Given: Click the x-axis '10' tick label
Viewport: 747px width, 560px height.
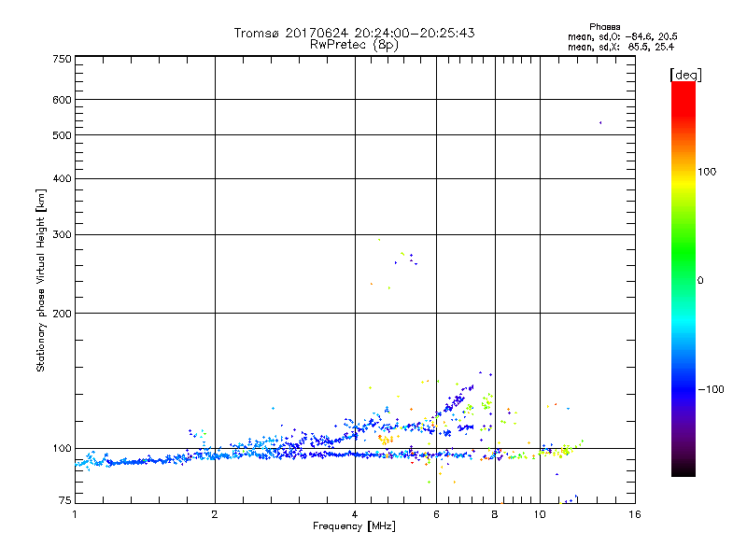Looking at the screenshot, I should 540,514.
